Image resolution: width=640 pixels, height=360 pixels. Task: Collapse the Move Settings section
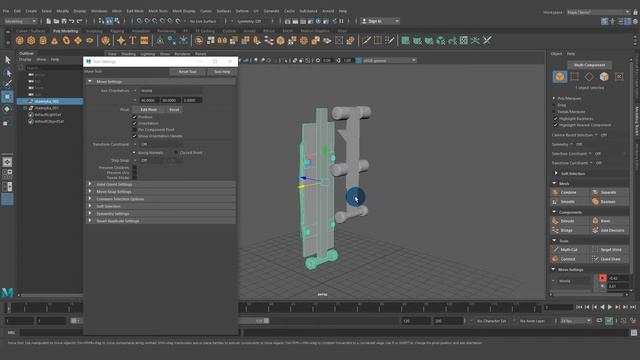click(161, 82)
